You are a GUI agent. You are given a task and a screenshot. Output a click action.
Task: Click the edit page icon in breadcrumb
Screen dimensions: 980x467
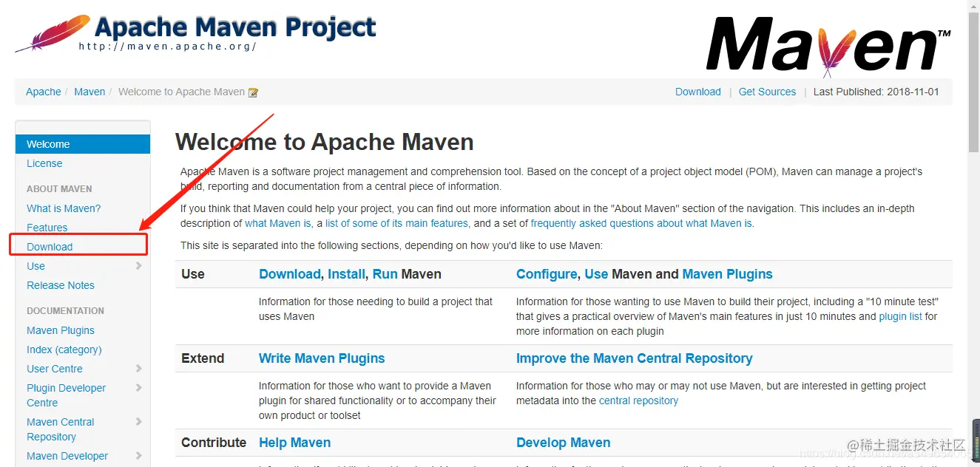pos(254,92)
